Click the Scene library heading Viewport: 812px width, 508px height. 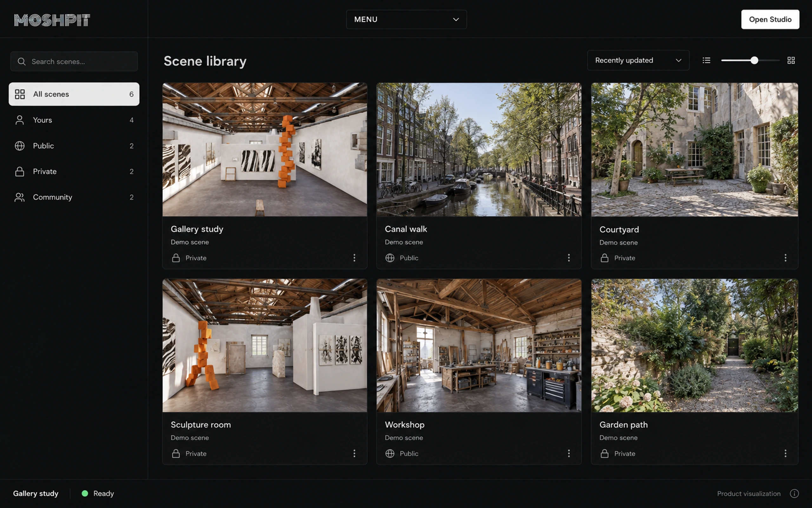(x=205, y=61)
